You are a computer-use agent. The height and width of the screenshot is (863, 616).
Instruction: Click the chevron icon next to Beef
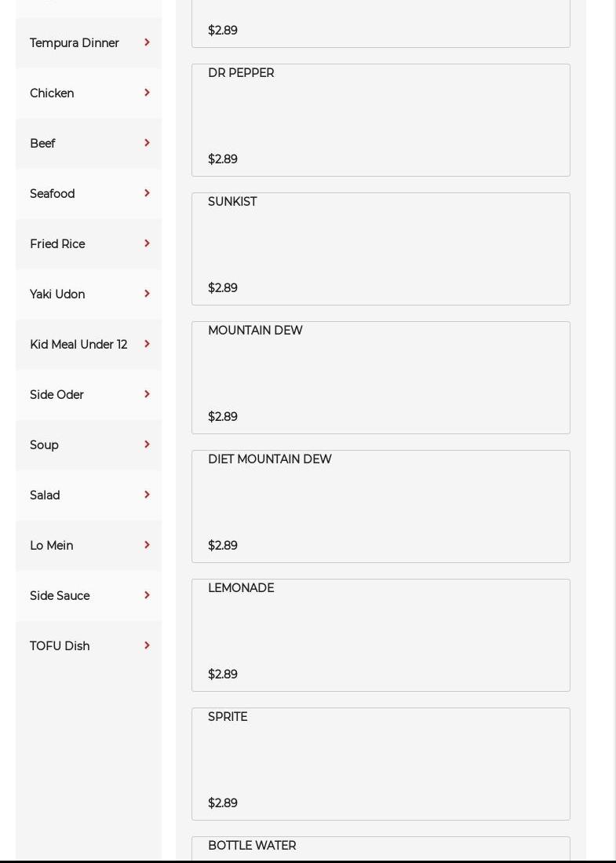tap(147, 143)
